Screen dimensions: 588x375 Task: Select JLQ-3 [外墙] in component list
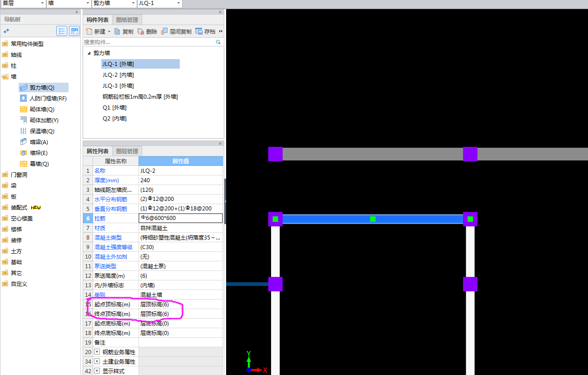(118, 86)
